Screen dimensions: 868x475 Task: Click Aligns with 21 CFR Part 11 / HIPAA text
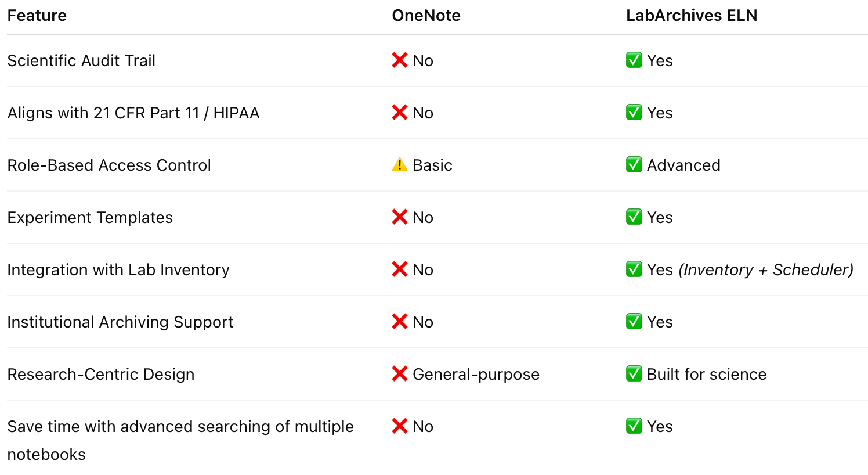(133, 113)
